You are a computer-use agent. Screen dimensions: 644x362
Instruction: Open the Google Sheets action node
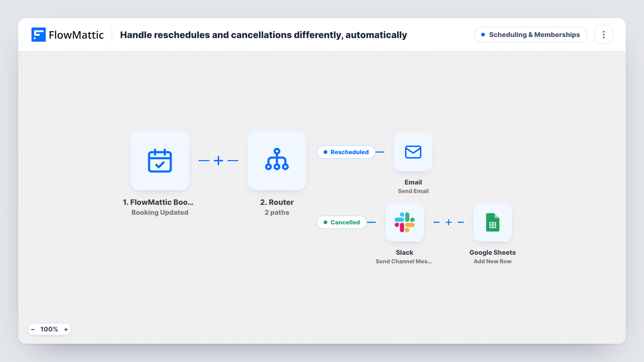[x=493, y=222]
